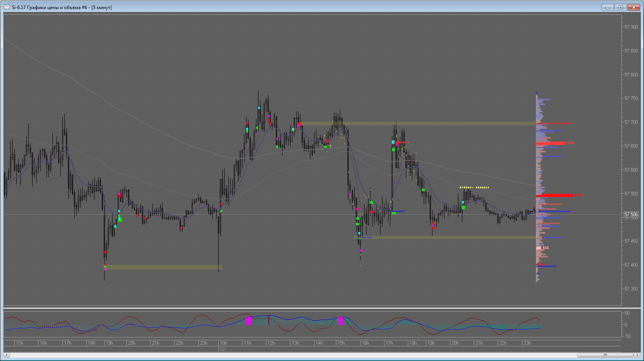The height and width of the screenshot is (361, 644).
Task: Close the Si-6.17 chart window
Action: point(634,7)
